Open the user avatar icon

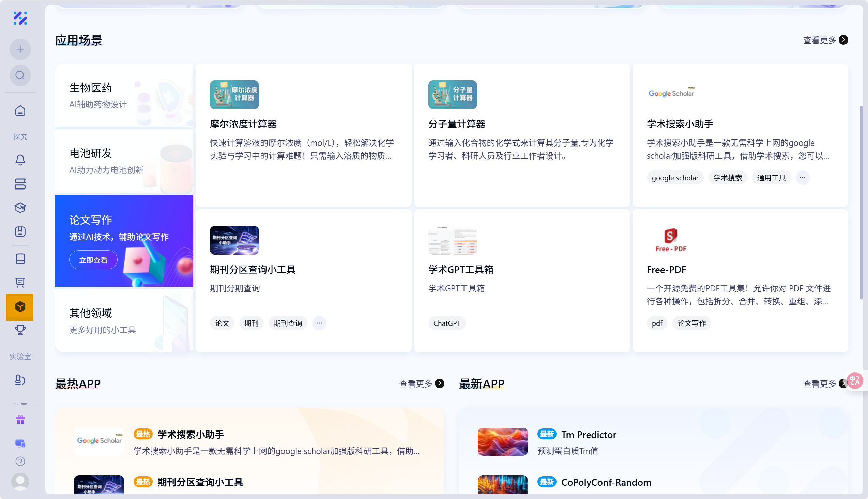click(x=20, y=481)
